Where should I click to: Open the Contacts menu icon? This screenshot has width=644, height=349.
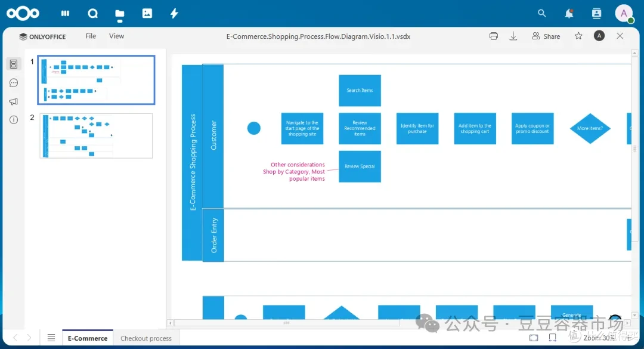596,14
